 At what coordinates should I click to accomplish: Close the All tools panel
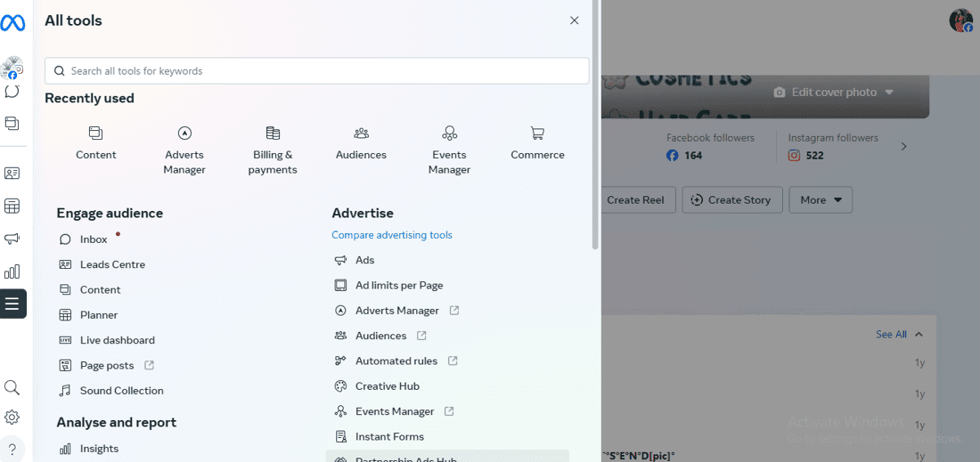pyautogui.click(x=575, y=20)
